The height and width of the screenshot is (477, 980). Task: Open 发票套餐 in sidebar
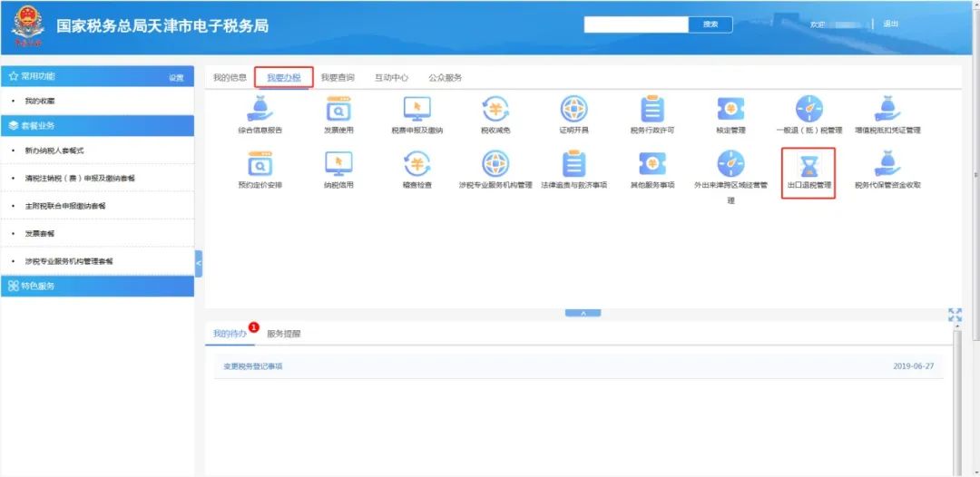click(43, 234)
